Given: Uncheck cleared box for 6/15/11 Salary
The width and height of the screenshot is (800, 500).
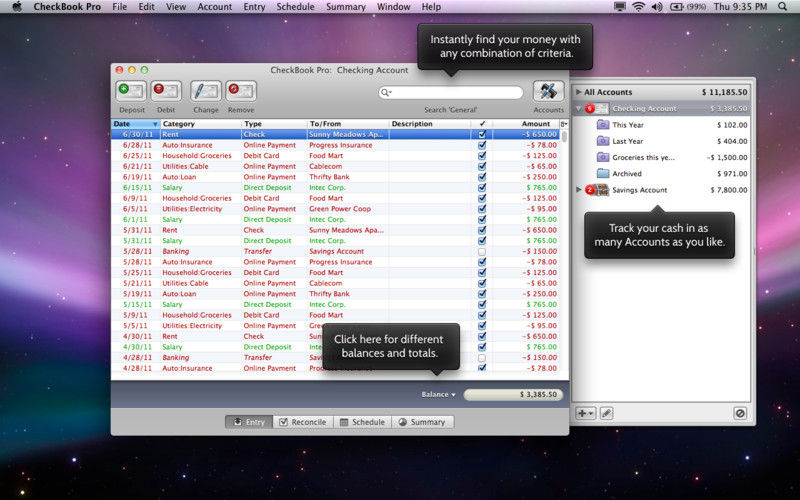Looking at the screenshot, I should pos(482,188).
